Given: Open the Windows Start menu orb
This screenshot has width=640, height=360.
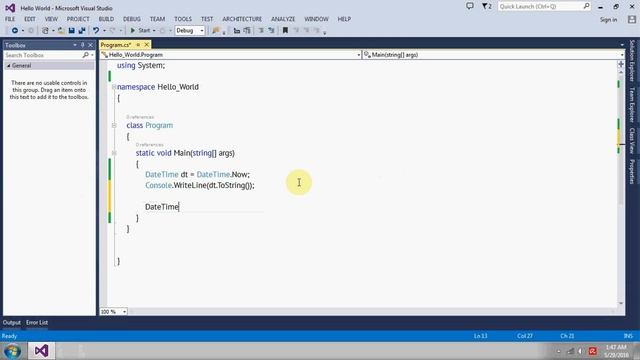Looking at the screenshot, I should [x=12, y=351].
